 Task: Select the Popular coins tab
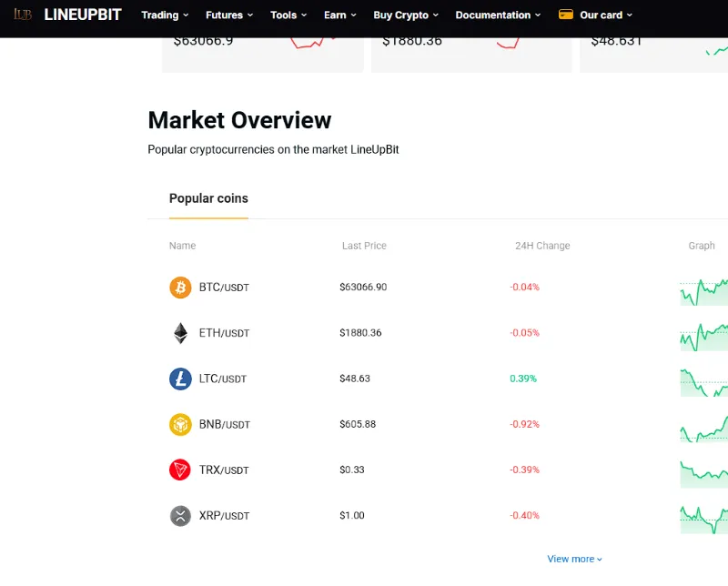208,198
